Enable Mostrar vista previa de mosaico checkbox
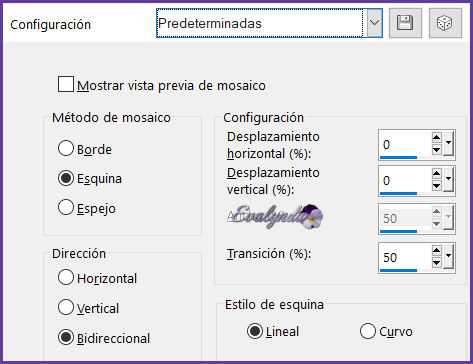Screen dimensions: 473x364 tap(66, 84)
